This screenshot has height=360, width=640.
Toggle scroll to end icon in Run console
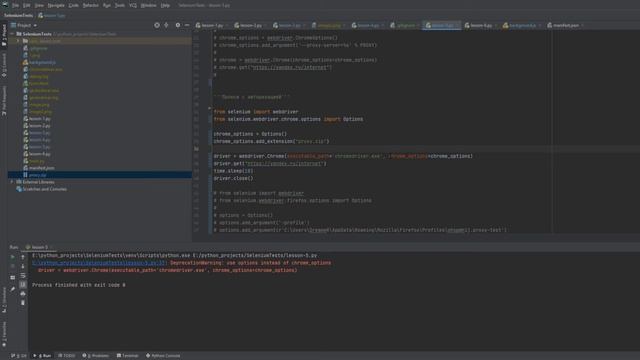23,284
